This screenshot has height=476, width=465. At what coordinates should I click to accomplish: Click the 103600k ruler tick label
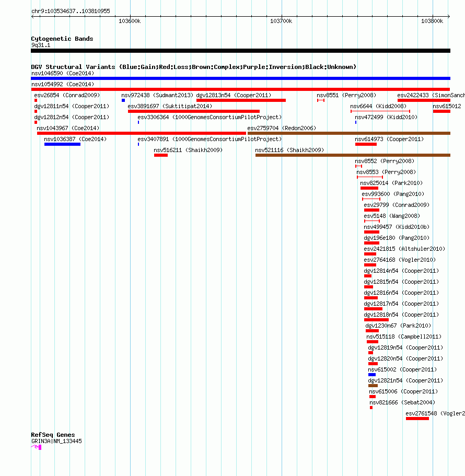pyautogui.click(x=130, y=21)
